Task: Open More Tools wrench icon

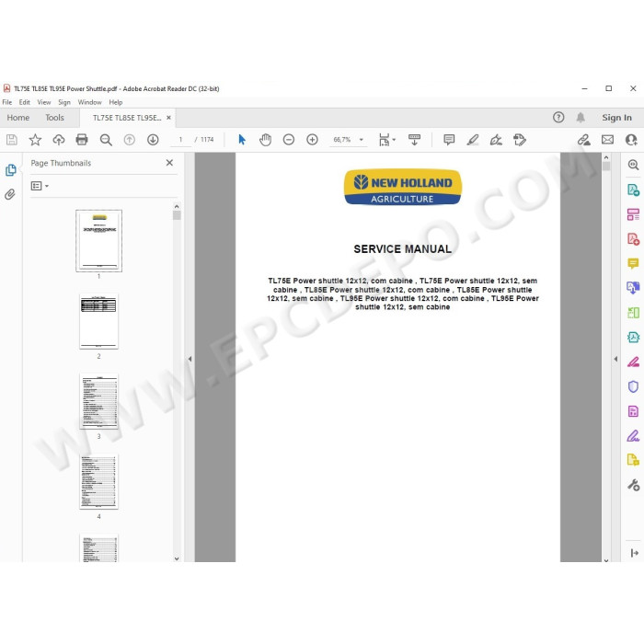Action: (x=633, y=485)
